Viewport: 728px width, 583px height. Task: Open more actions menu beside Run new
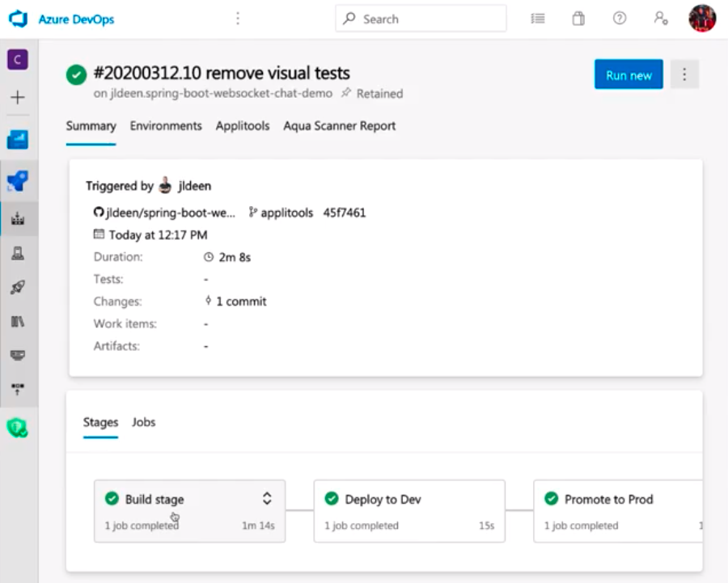[684, 75]
